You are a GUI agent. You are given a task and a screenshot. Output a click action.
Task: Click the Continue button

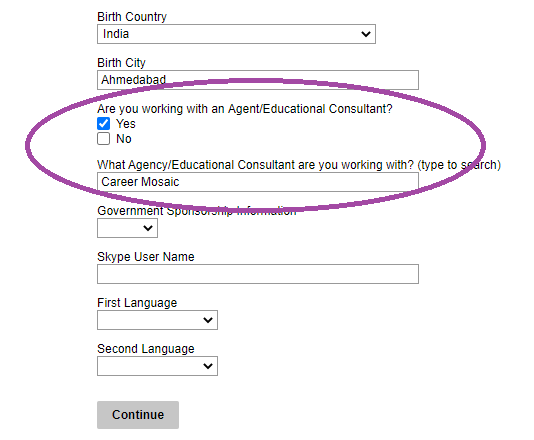(x=138, y=415)
